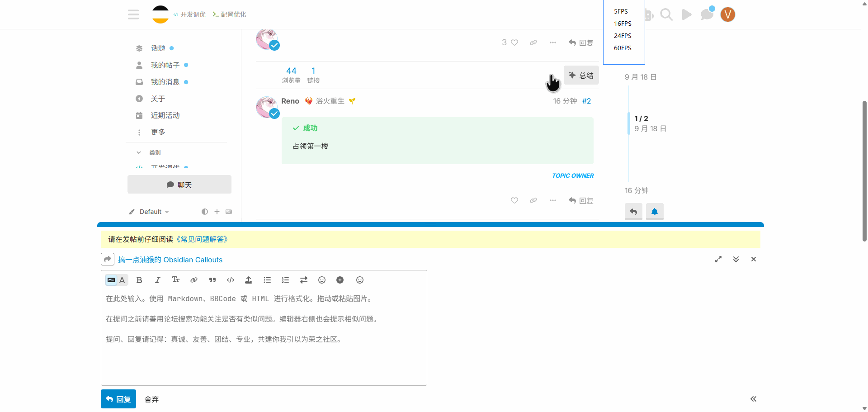The width and height of the screenshot is (868, 412).
Task: Click Reno's avatar on post #2
Action: tap(267, 107)
